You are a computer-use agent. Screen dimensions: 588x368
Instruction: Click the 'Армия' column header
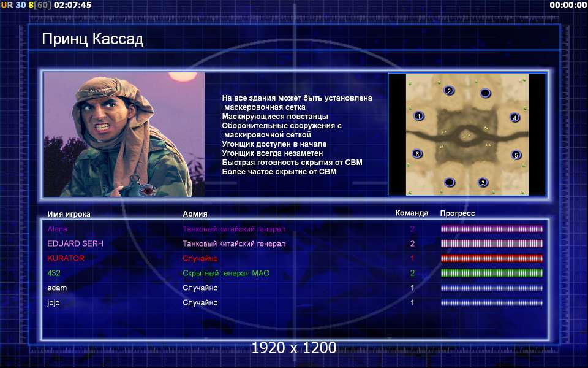click(195, 213)
